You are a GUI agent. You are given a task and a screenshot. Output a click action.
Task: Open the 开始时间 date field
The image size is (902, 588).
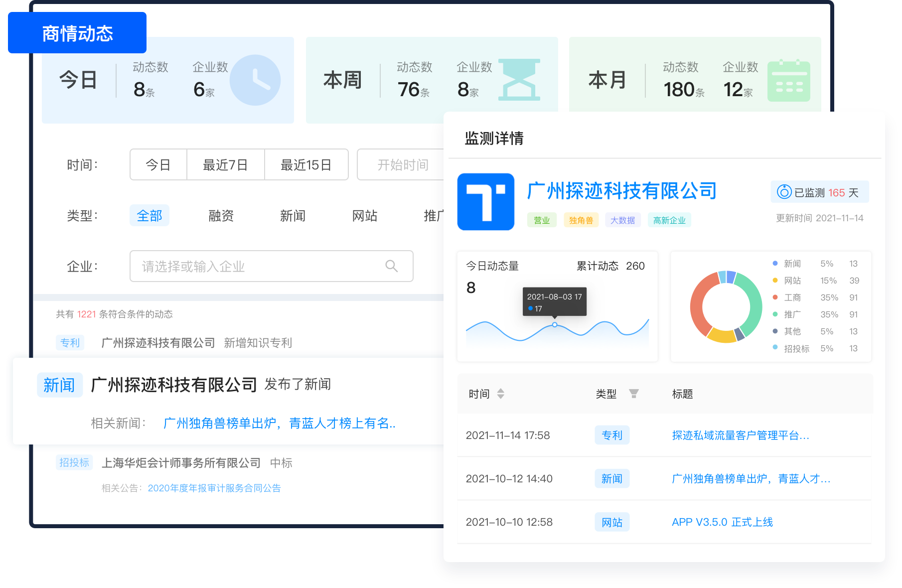coord(401,164)
